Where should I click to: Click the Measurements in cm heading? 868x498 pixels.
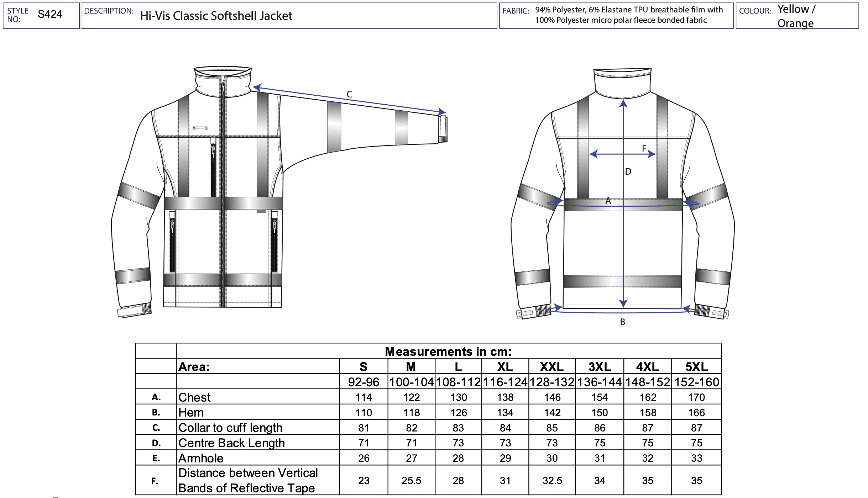click(x=448, y=351)
